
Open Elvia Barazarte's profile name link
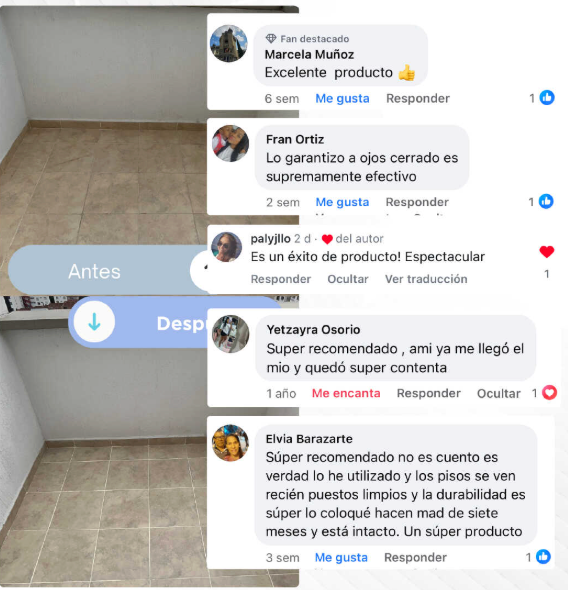pos(309,439)
